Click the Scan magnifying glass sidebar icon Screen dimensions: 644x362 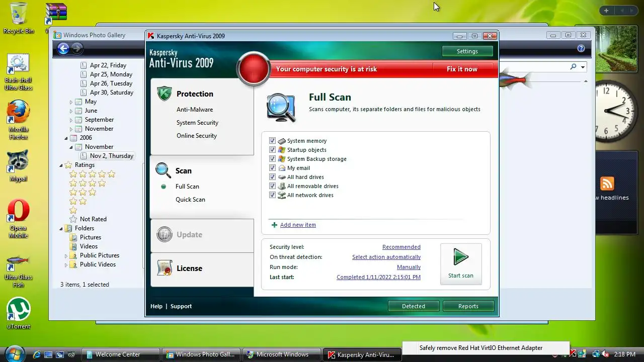pos(163,170)
